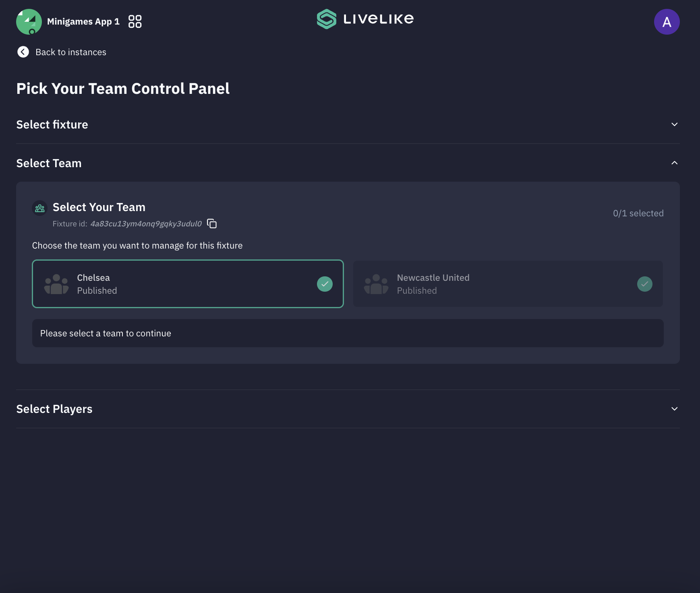Click Published status under Chelsea
Image resolution: width=700 pixels, height=593 pixels.
click(97, 291)
